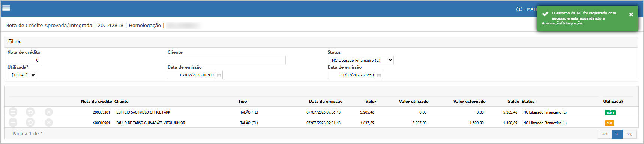Screen dimensions: 644x144
Task: Click the cancel X icon for note 600010901
Action: [x=49, y=123]
